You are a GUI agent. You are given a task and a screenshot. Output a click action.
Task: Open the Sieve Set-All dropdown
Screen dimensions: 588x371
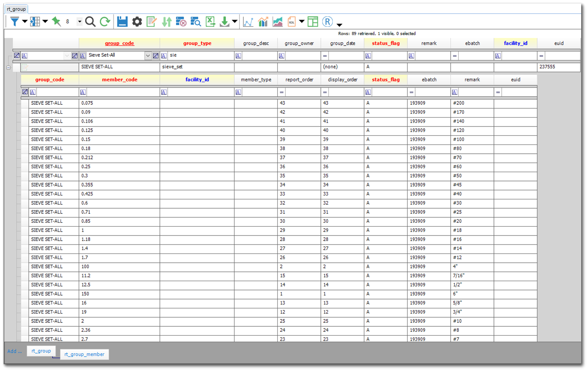[148, 55]
